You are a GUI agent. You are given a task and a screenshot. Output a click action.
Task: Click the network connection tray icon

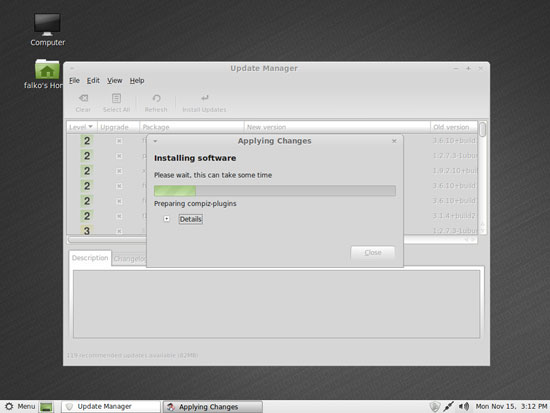[448, 406]
